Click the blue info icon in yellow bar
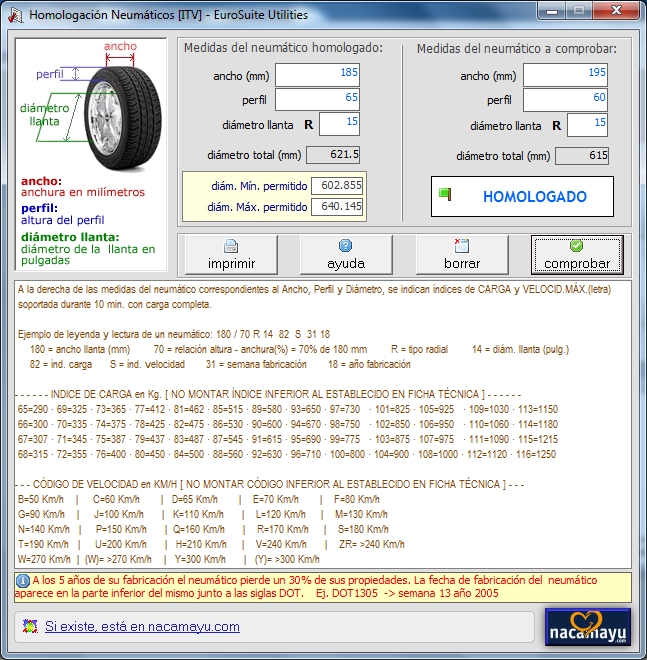Screen dimensions: 647x660 click(23, 580)
